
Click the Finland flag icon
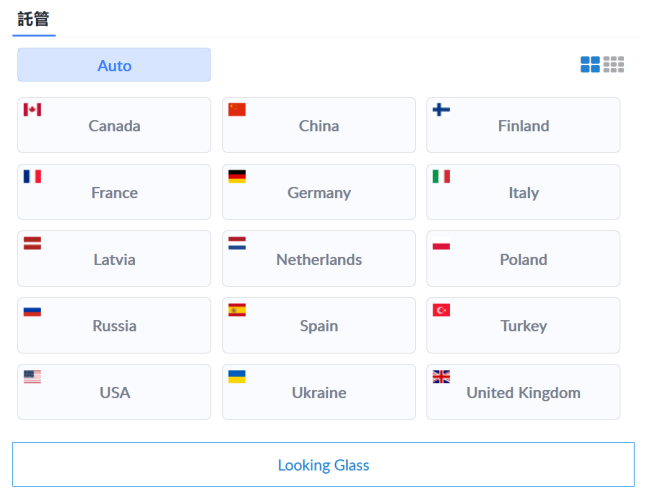click(x=441, y=110)
